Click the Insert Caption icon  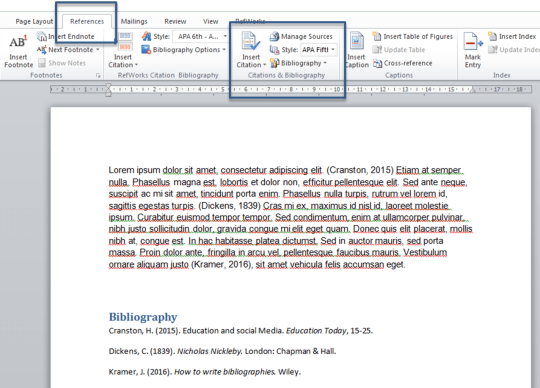tap(357, 41)
